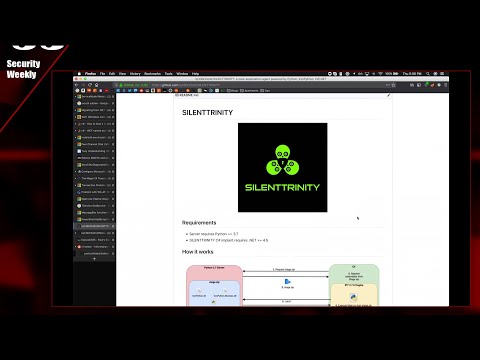480x360 pixels.
Task: Open macOS Spotlight search icon
Action: 428,73
